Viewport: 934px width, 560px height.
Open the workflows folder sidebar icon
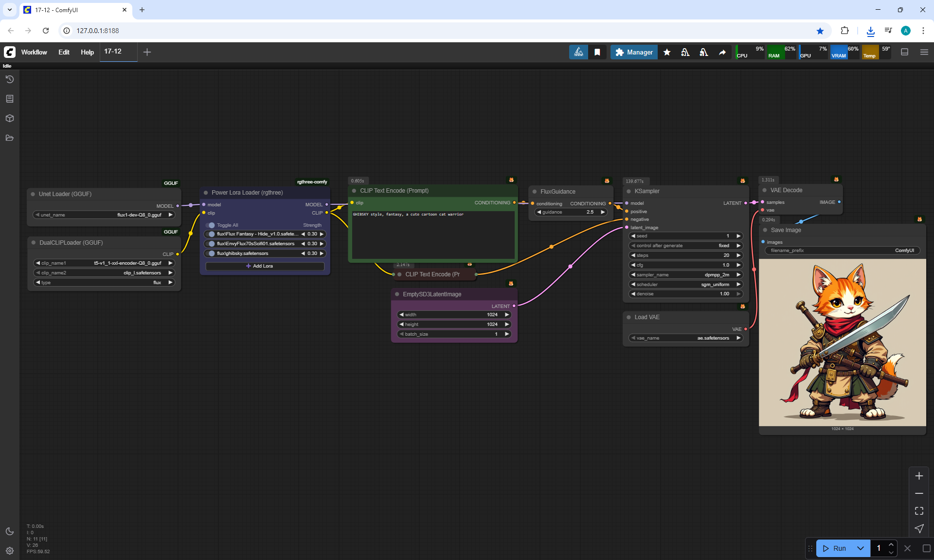coord(9,138)
